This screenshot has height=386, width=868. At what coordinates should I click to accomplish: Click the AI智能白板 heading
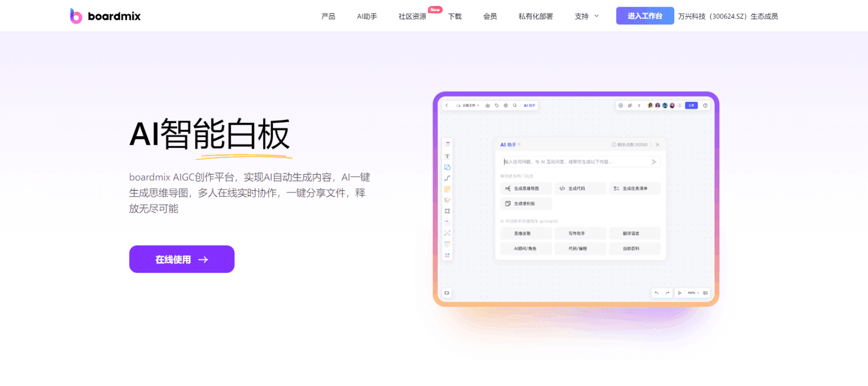[x=210, y=134]
